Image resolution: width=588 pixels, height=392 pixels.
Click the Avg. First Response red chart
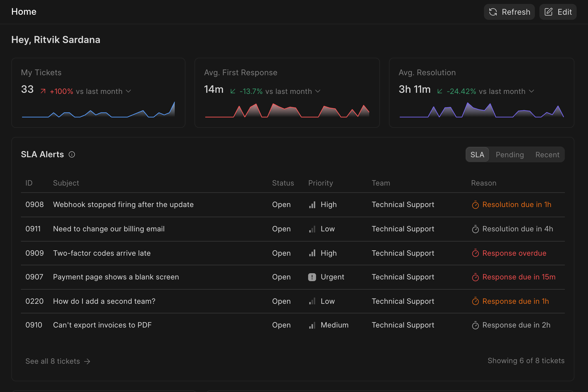click(287, 110)
